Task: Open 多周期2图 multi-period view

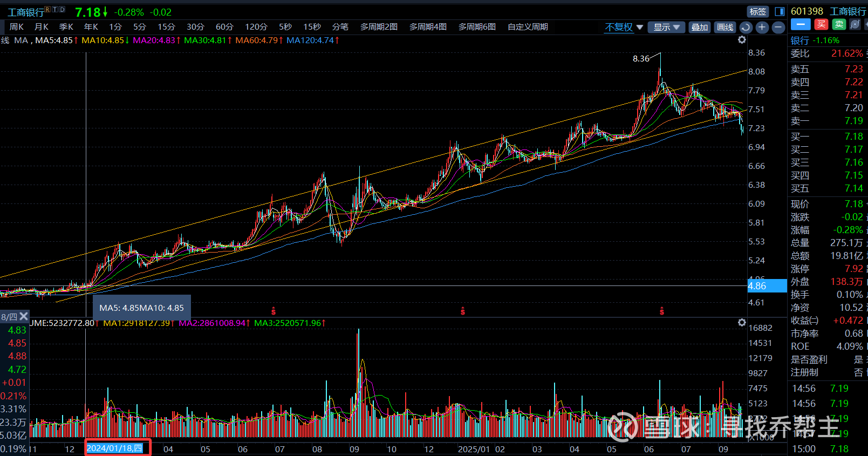Action: point(379,27)
